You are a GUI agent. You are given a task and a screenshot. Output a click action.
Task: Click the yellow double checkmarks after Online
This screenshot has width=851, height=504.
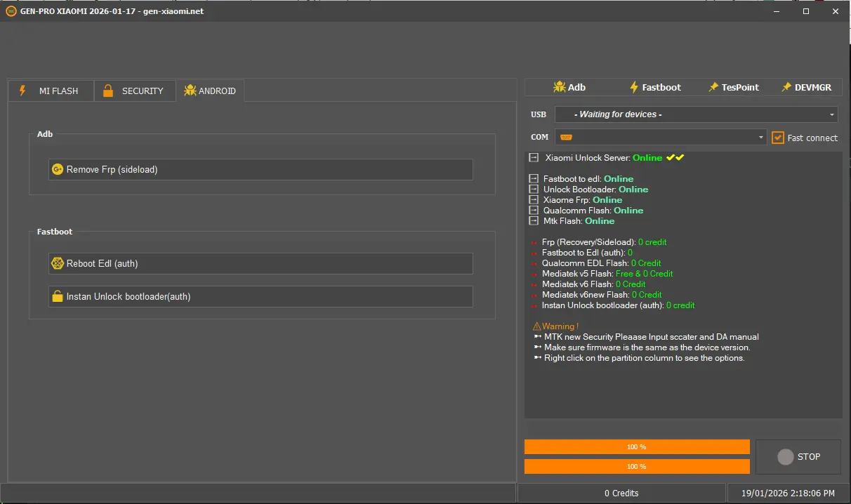click(675, 157)
